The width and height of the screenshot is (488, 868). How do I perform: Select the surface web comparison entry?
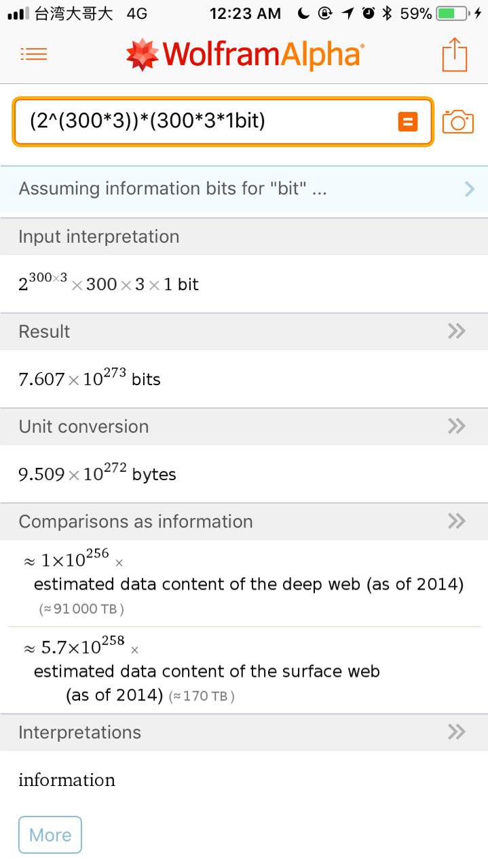[244, 670]
